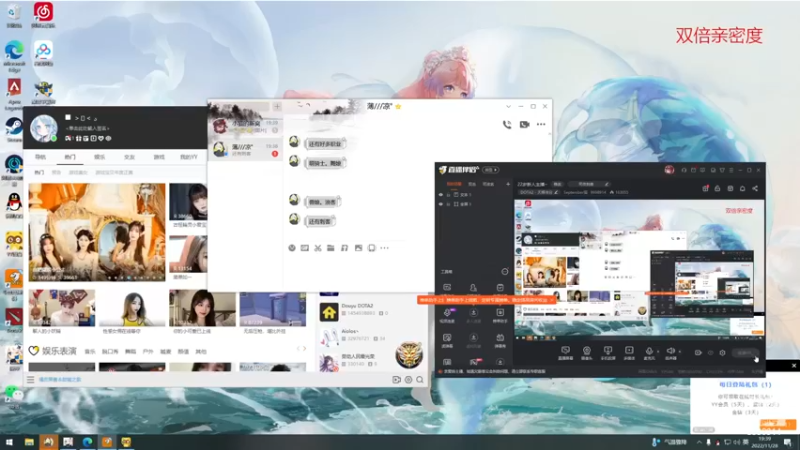Click the share icon at streaming top right
The image size is (800, 450).
tap(755, 188)
